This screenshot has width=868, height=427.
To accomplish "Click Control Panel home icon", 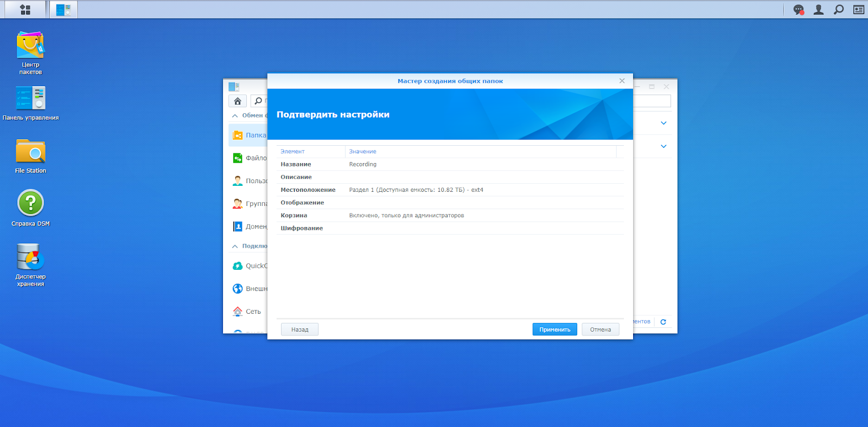I will [x=238, y=101].
